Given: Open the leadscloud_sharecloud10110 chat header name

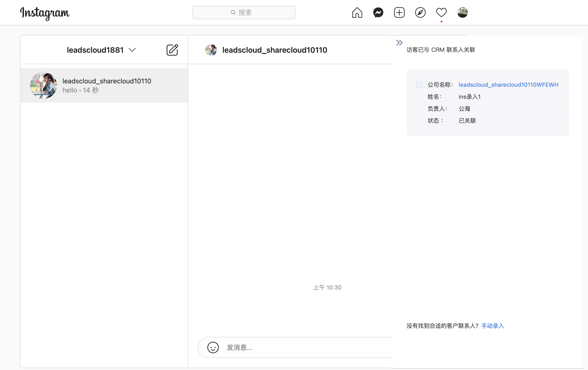Looking at the screenshot, I should [x=274, y=50].
